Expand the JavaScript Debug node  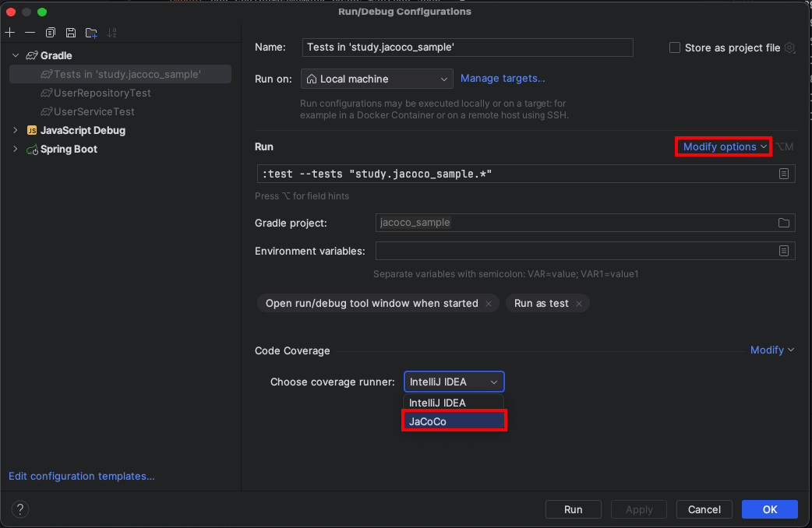tap(16, 130)
